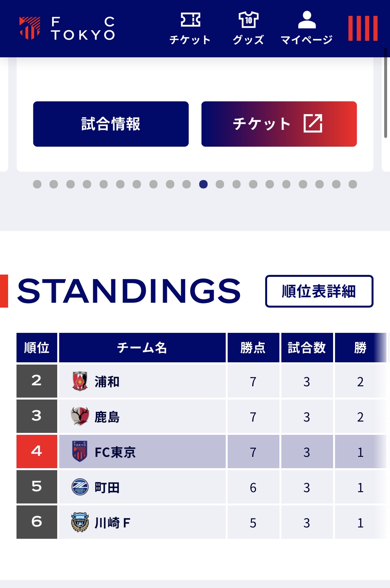This screenshot has width=390, height=588.
Task: Click the Urawa team crest
Action: click(x=80, y=381)
